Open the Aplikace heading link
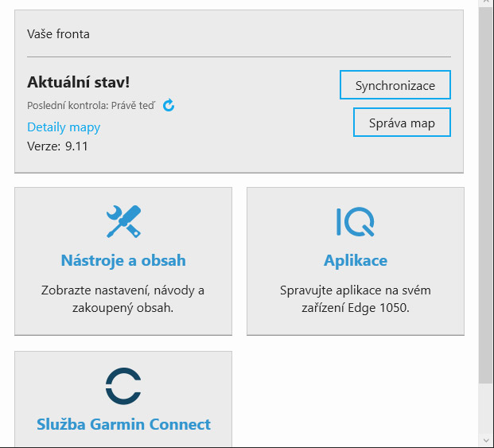The image size is (494, 448). click(x=356, y=260)
